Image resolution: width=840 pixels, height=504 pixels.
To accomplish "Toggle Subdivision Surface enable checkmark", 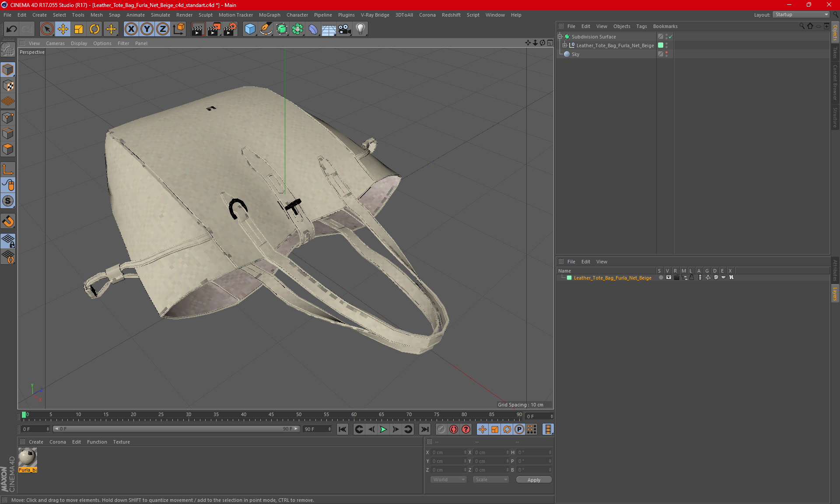I will (670, 37).
